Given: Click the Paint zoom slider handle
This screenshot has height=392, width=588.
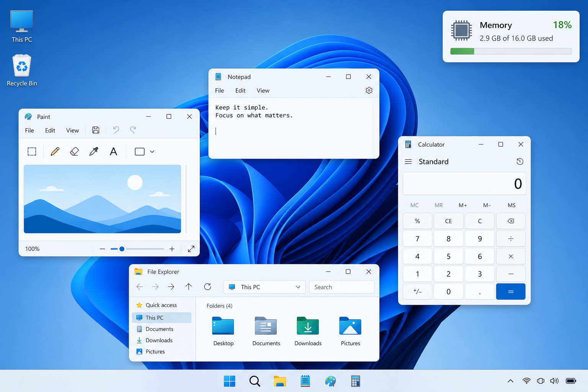Looking at the screenshot, I should pos(122,249).
